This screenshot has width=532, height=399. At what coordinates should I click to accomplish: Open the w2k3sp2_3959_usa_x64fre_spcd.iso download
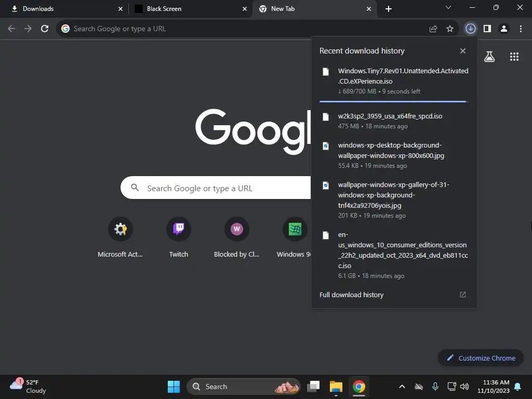(394, 121)
